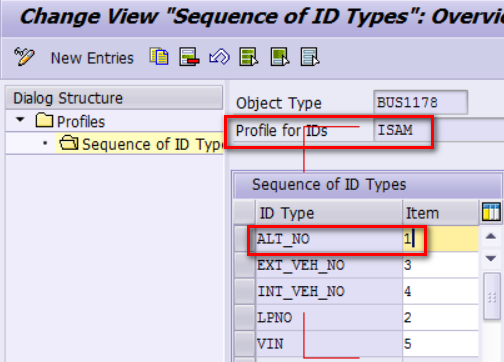Click the Delete row icon
This screenshot has height=362, width=504.
point(189,57)
